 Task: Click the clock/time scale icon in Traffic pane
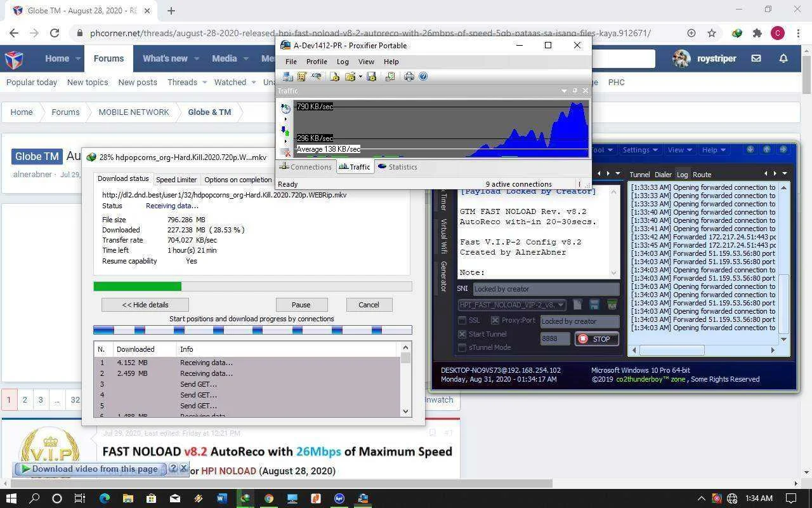(x=285, y=109)
